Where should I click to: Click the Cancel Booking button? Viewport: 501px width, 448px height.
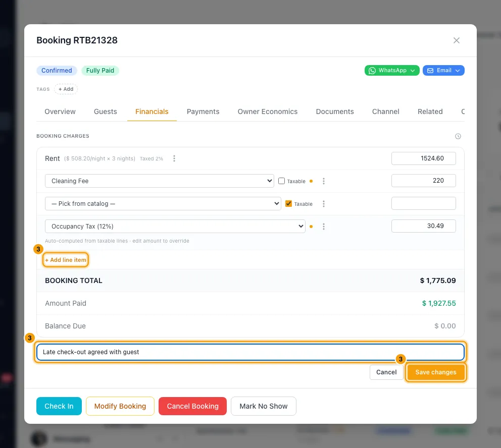(192, 406)
